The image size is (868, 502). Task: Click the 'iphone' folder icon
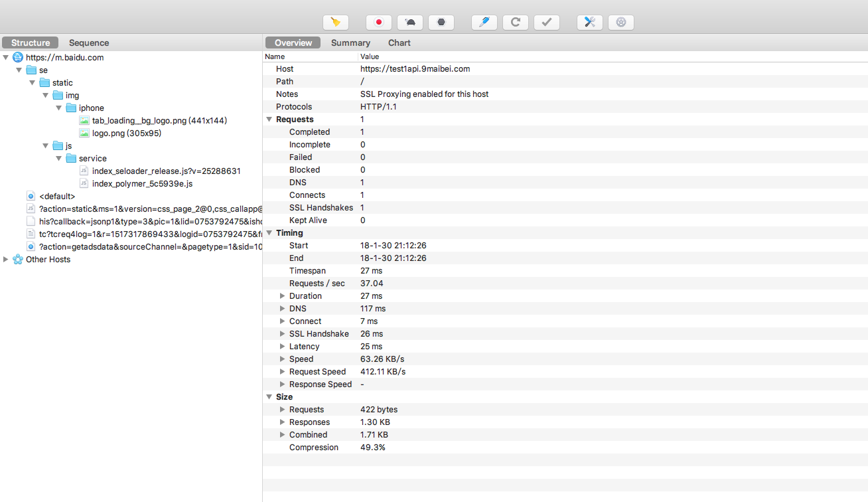pos(71,108)
